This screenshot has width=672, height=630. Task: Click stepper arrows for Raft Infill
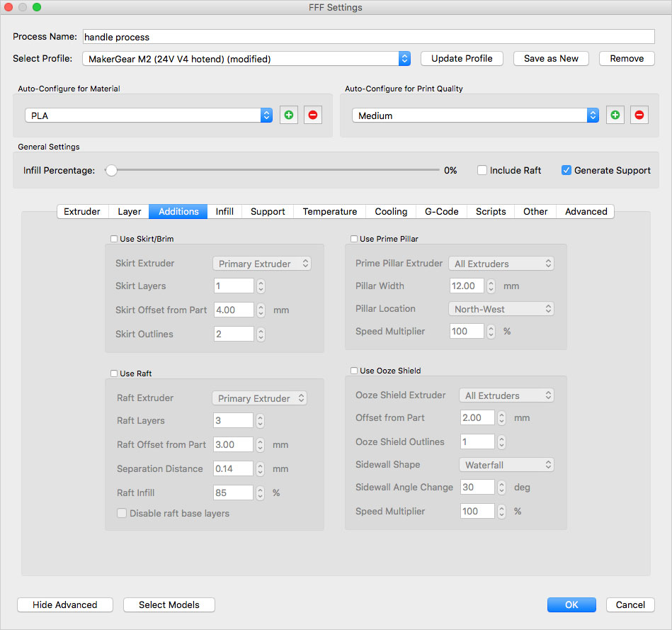click(261, 493)
